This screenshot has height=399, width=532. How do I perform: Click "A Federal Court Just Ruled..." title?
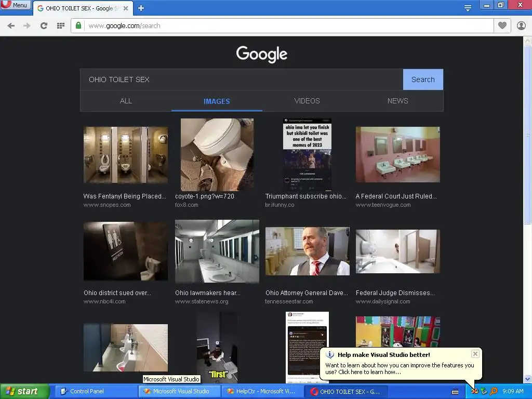[x=396, y=196]
